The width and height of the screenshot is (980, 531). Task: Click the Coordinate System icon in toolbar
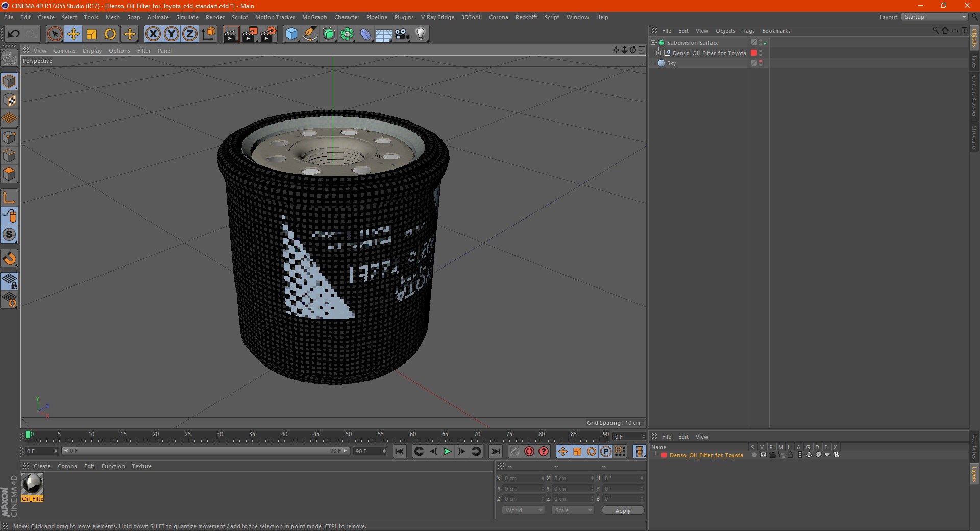(x=209, y=34)
